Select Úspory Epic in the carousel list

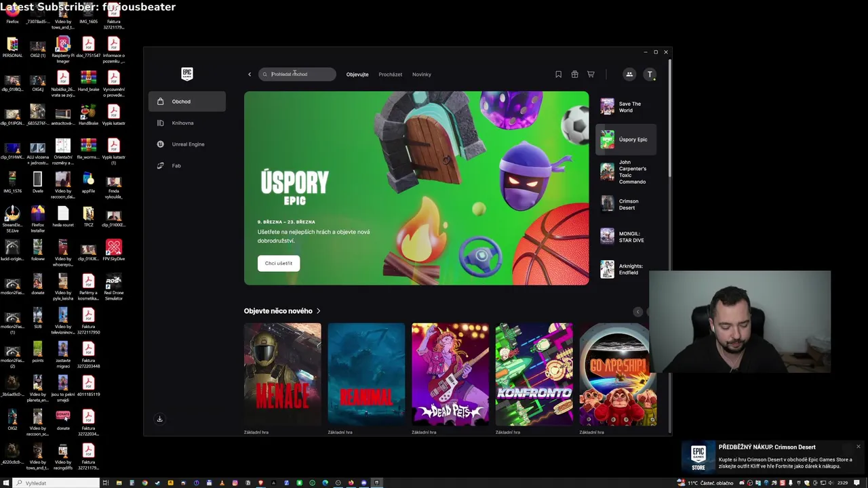click(x=626, y=140)
